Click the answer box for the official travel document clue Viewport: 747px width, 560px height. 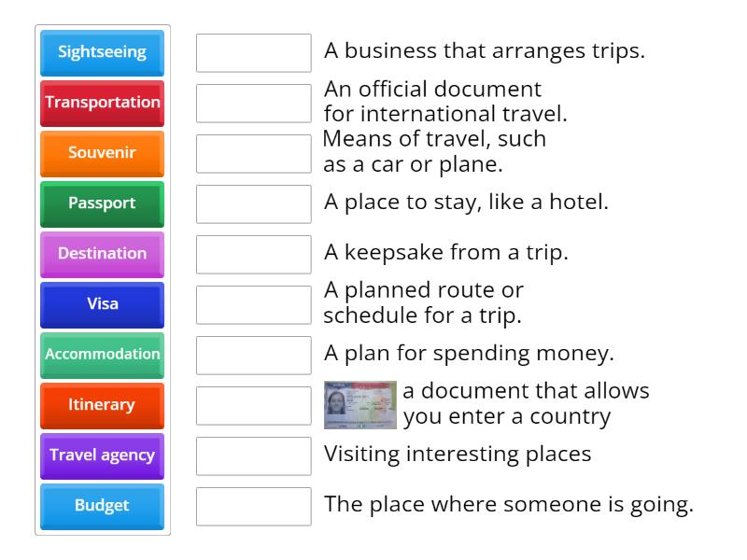253,104
